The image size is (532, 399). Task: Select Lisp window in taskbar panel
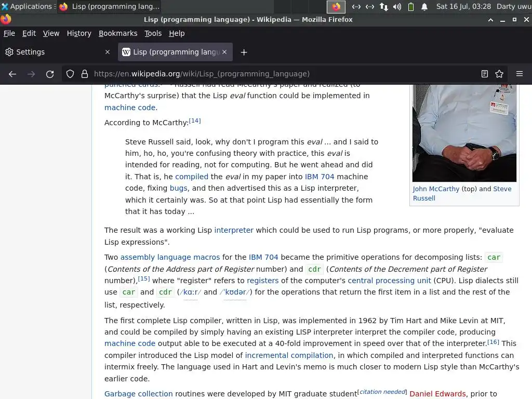point(109,6)
